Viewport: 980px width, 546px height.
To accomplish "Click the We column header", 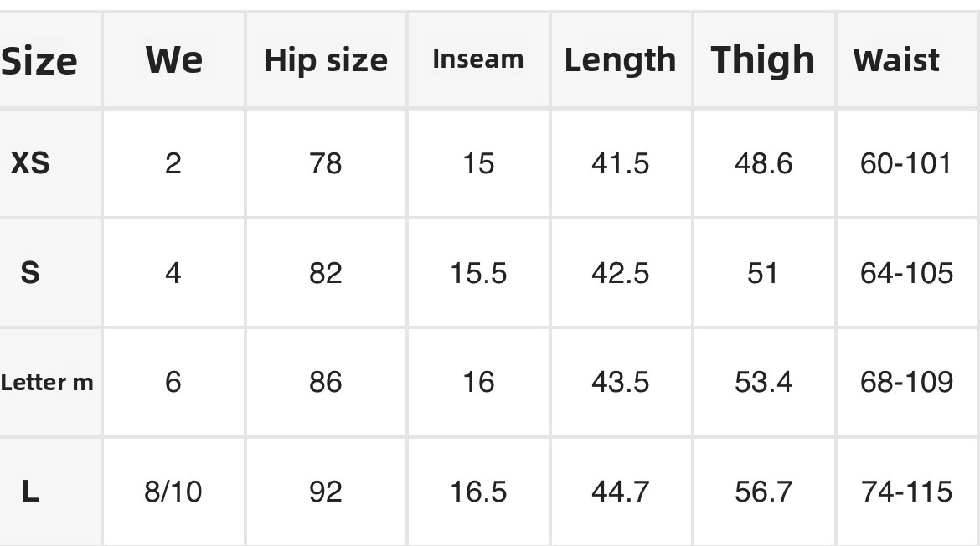I will click(173, 60).
